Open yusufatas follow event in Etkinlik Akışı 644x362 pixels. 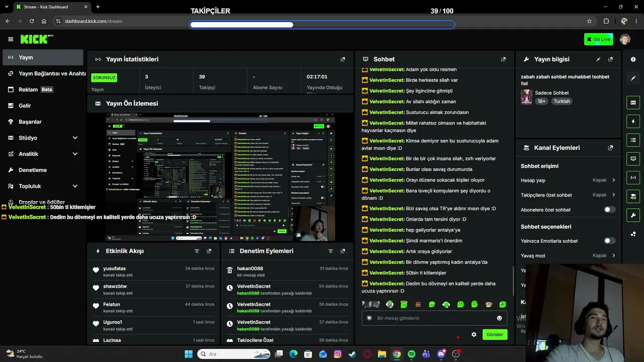[x=154, y=272]
